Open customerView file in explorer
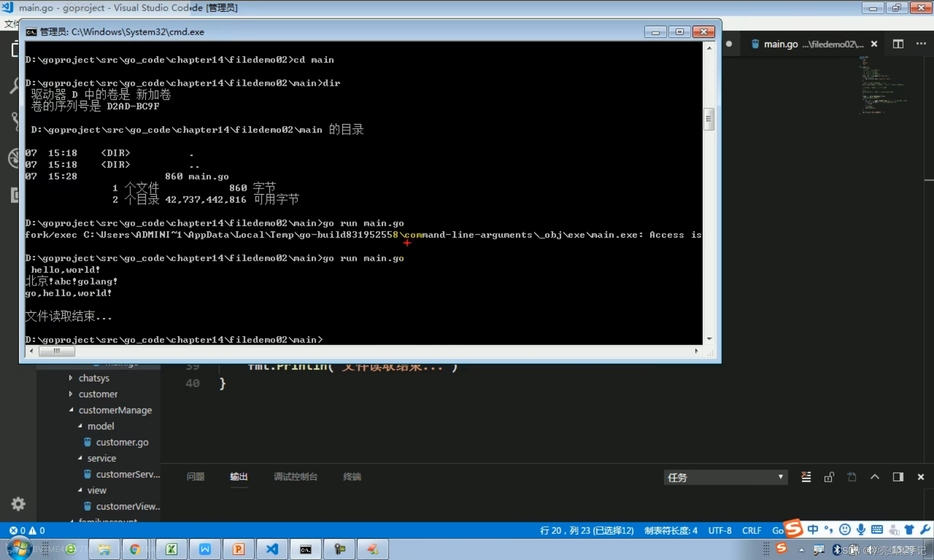This screenshot has height=560, width=934. (x=127, y=506)
